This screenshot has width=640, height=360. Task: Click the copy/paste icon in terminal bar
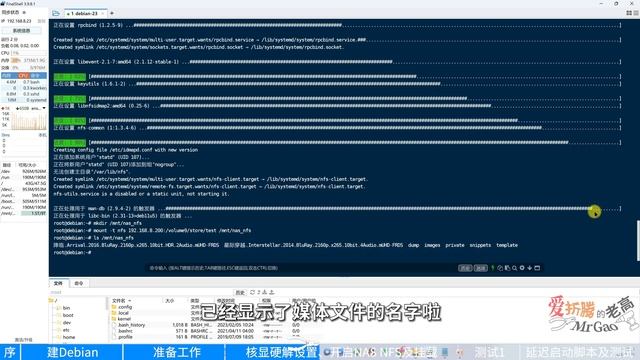pyautogui.click(x=507, y=268)
